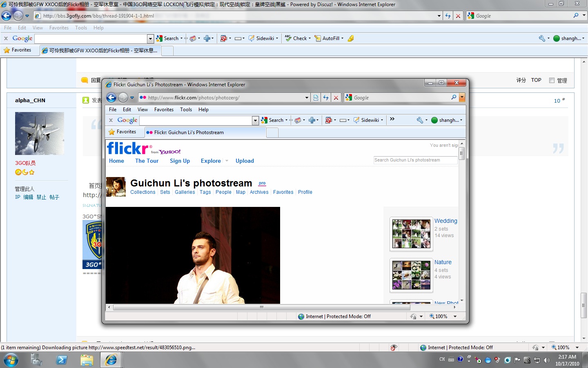Open the Archives link
This screenshot has height=368, width=588.
click(x=259, y=192)
